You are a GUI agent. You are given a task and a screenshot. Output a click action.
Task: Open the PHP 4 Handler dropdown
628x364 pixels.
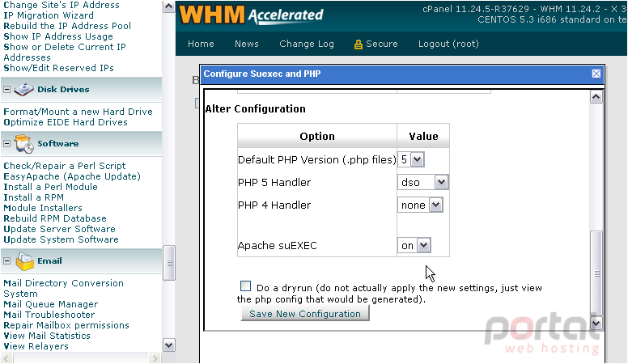(420, 205)
